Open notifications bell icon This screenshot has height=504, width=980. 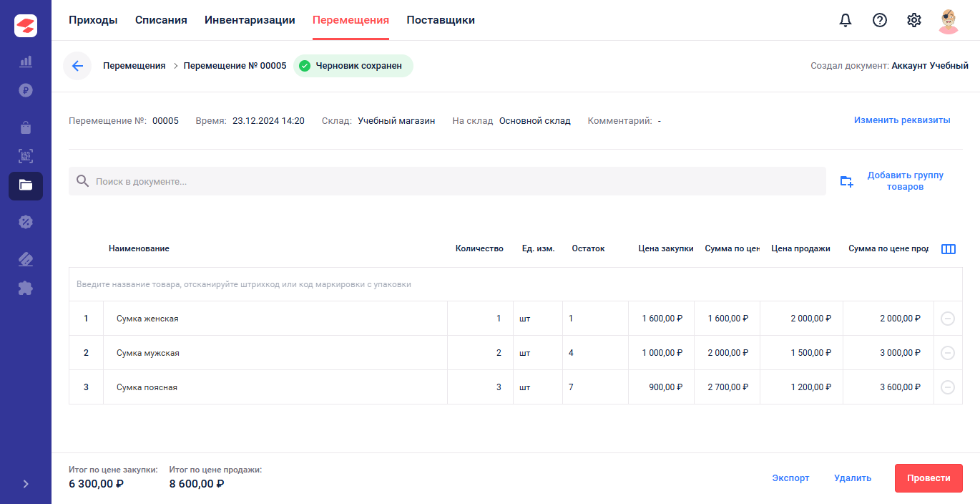[846, 20]
